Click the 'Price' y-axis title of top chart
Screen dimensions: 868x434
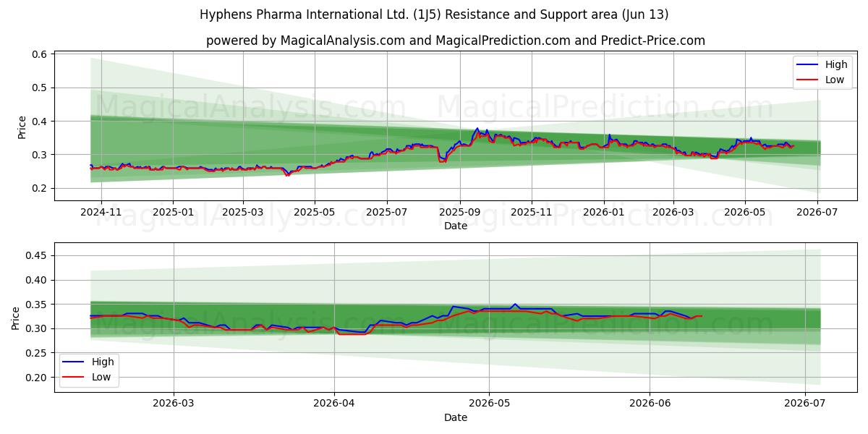coord(22,127)
